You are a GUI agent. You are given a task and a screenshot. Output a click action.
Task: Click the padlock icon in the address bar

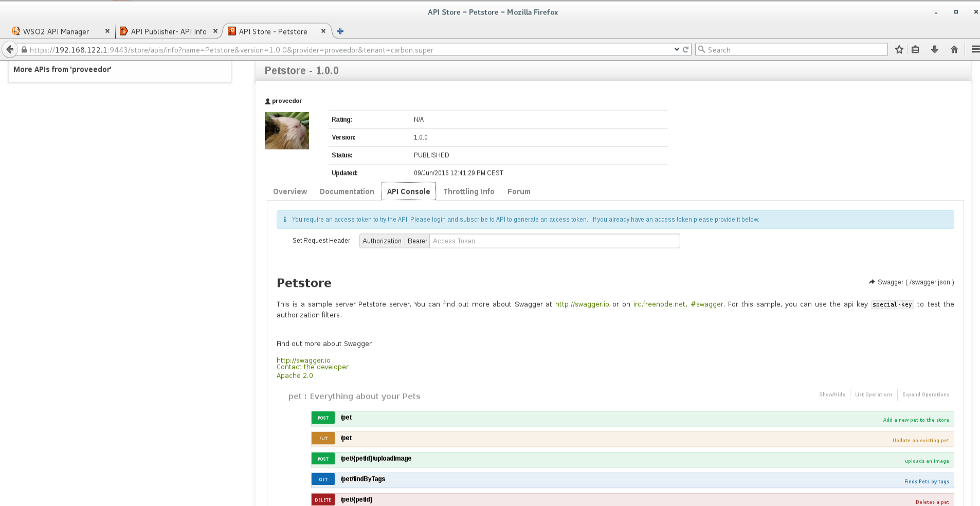pos(24,50)
